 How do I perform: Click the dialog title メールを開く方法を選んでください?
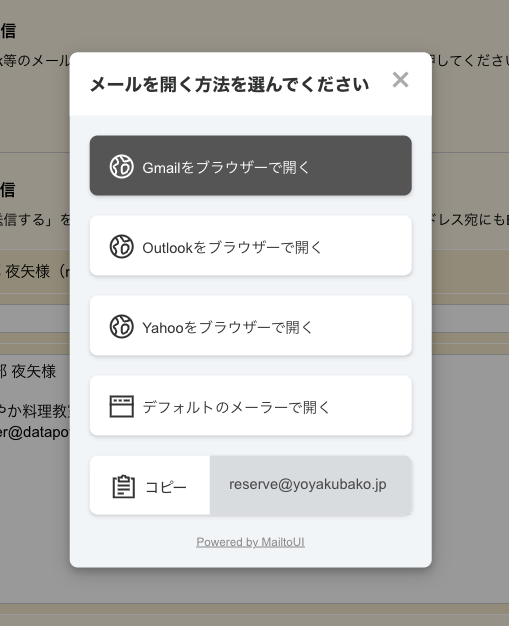pos(230,85)
